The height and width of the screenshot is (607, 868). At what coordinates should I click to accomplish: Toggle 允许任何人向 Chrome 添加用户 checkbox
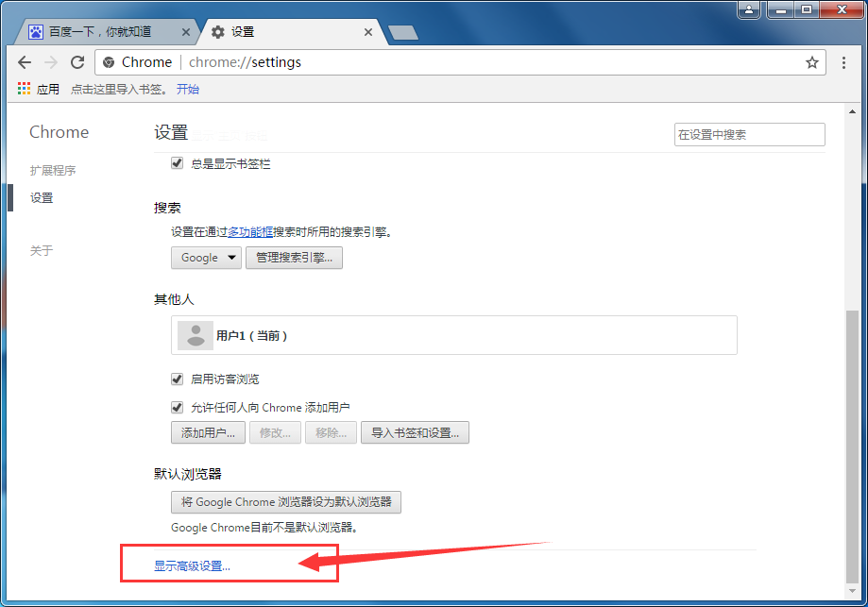coord(178,408)
